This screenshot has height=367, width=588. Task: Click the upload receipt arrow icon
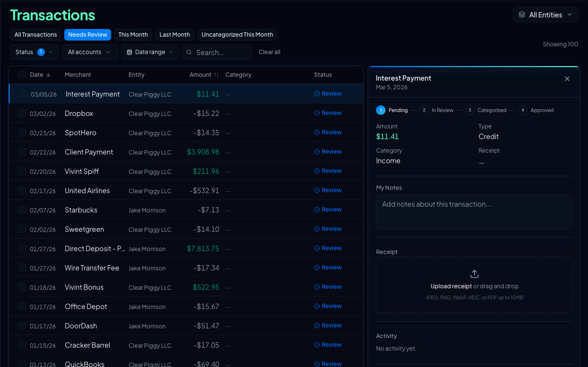(474, 274)
